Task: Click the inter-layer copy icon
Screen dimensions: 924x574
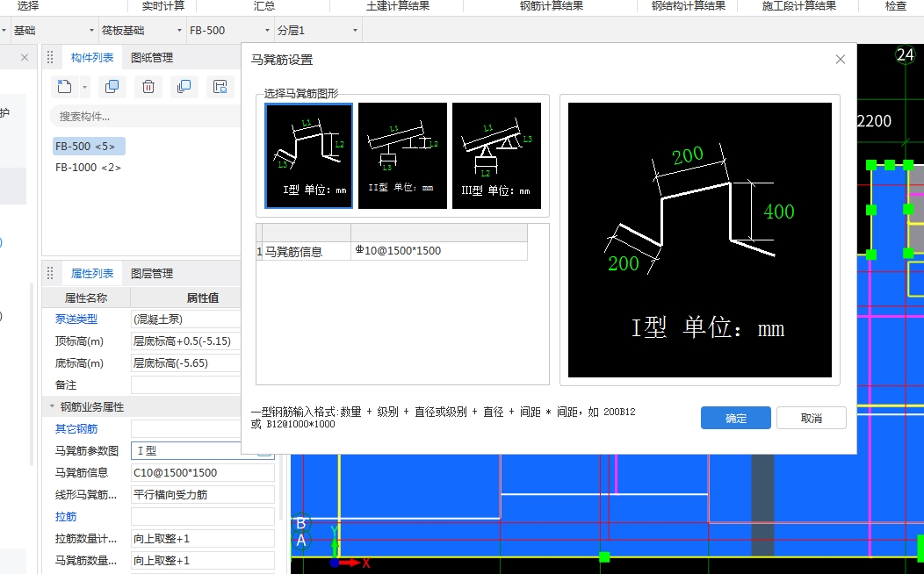Action: pyautogui.click(x=184, y=87)
